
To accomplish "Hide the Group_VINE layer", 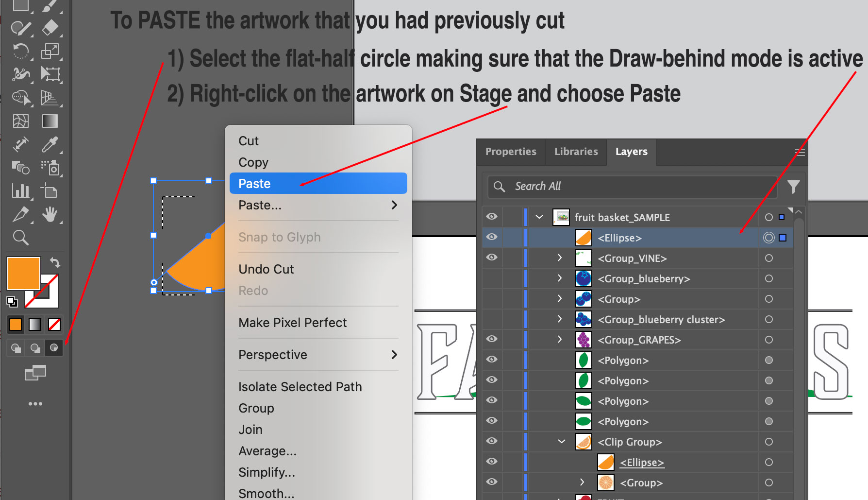I will coord(492,258).
